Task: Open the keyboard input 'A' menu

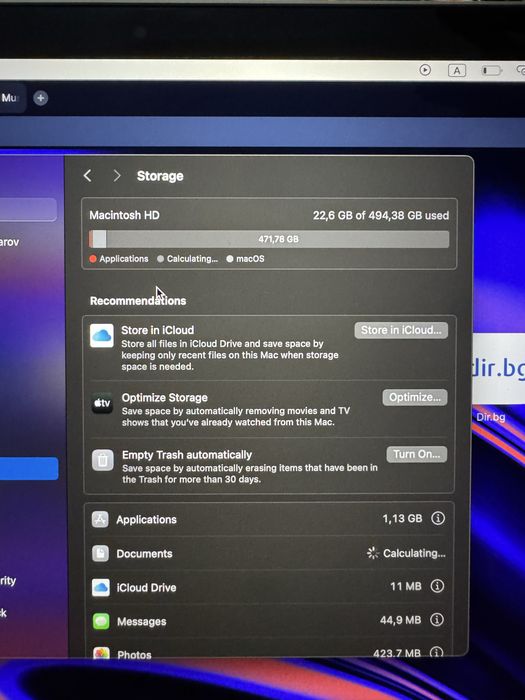Action: pyautogui.click(x=457, y=71)
